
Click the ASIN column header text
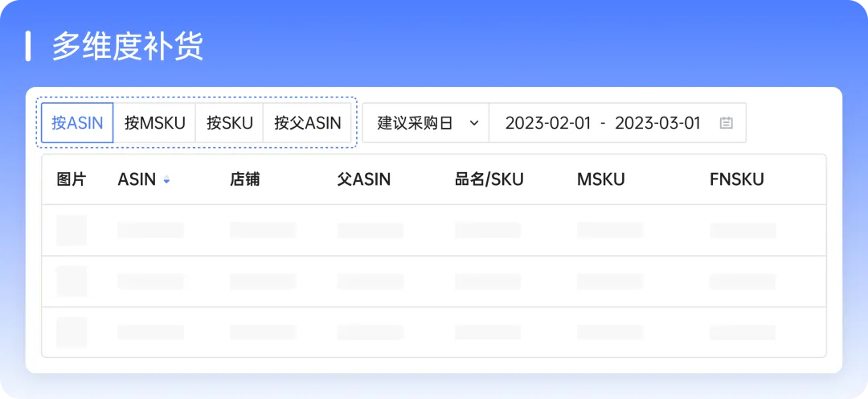[137, 179]
